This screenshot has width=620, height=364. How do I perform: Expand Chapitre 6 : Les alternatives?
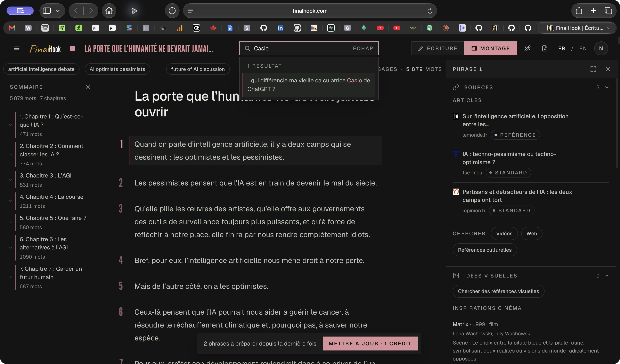click(11, 248)
